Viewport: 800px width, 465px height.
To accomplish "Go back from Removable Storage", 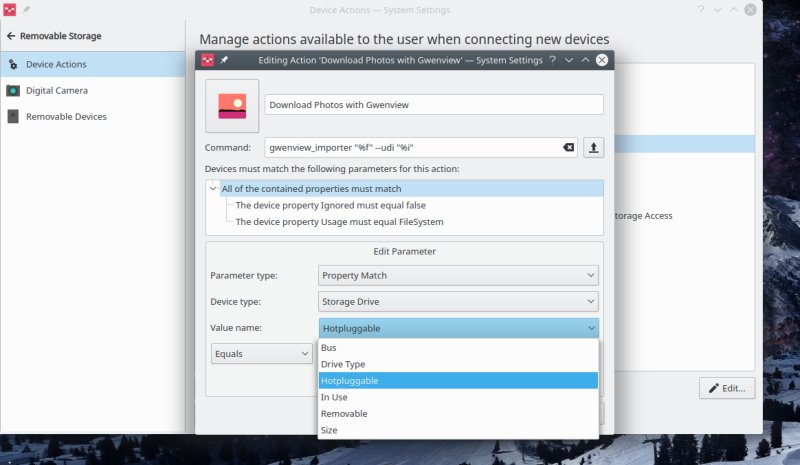I will tap(11, 36).
